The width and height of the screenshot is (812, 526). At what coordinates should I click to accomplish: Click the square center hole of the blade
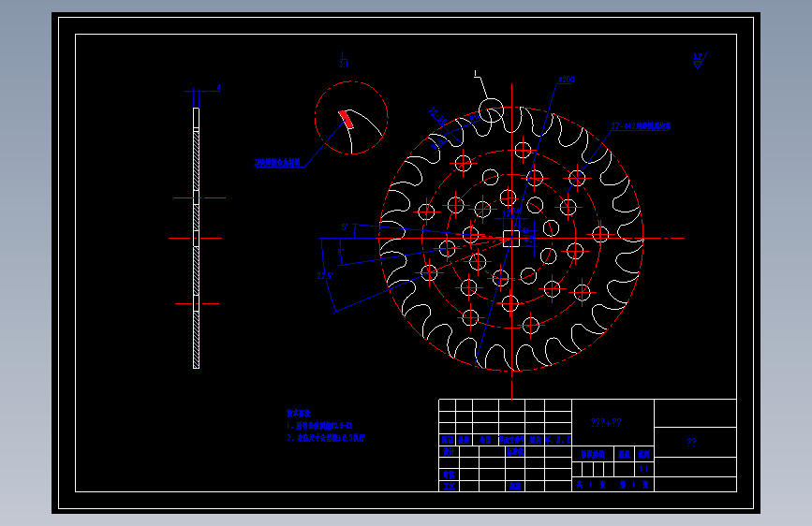click(511, 239)
